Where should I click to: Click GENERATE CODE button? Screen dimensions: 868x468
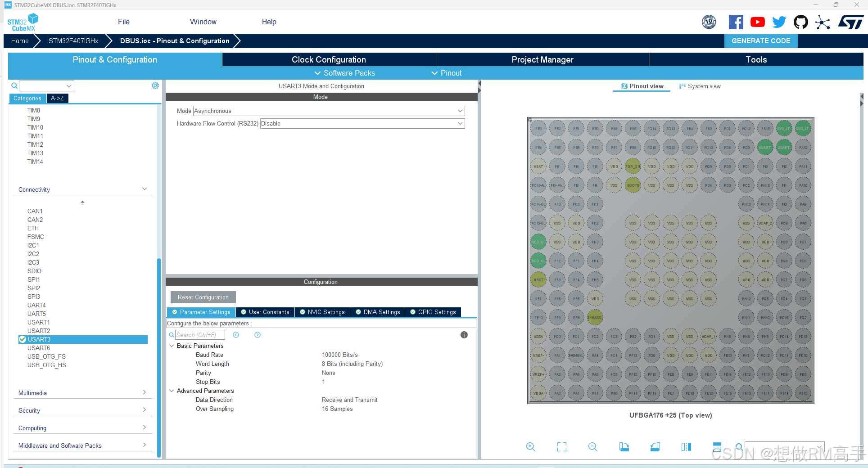pos(761,40)
